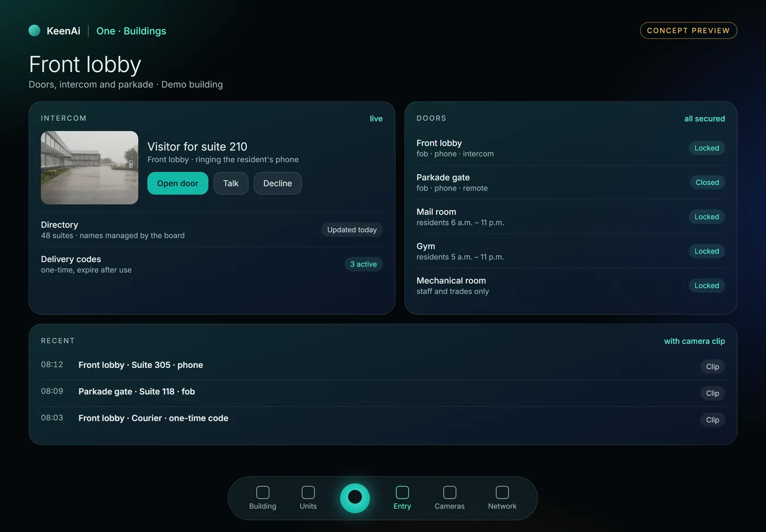The width and height of the screenshot is (766, 532).
Task: Open the Building tab icon
Action: coord(263,493)
